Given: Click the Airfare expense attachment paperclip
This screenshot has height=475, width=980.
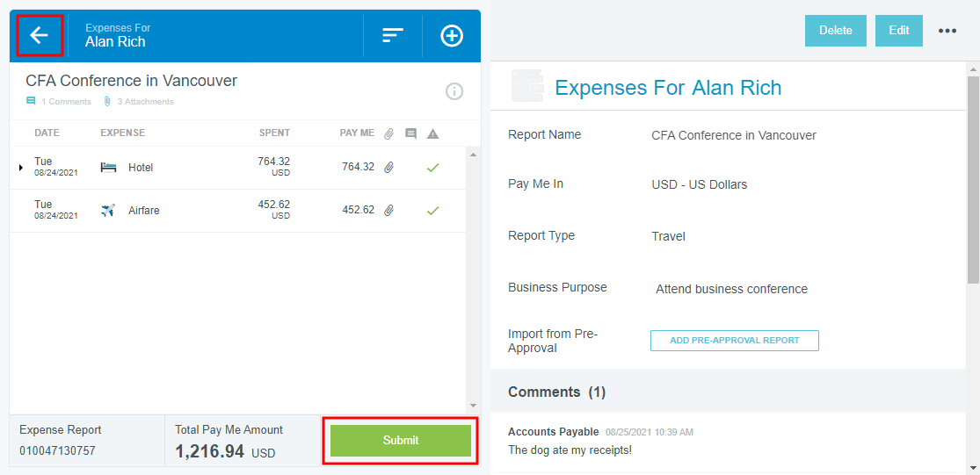Looking at the screenshot, I should tap(388, 211).
